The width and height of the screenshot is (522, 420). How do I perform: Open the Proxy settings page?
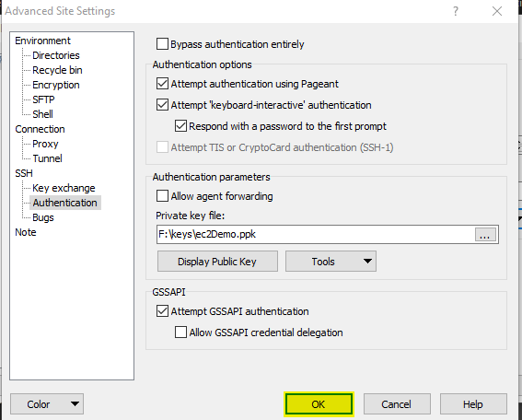45,144
